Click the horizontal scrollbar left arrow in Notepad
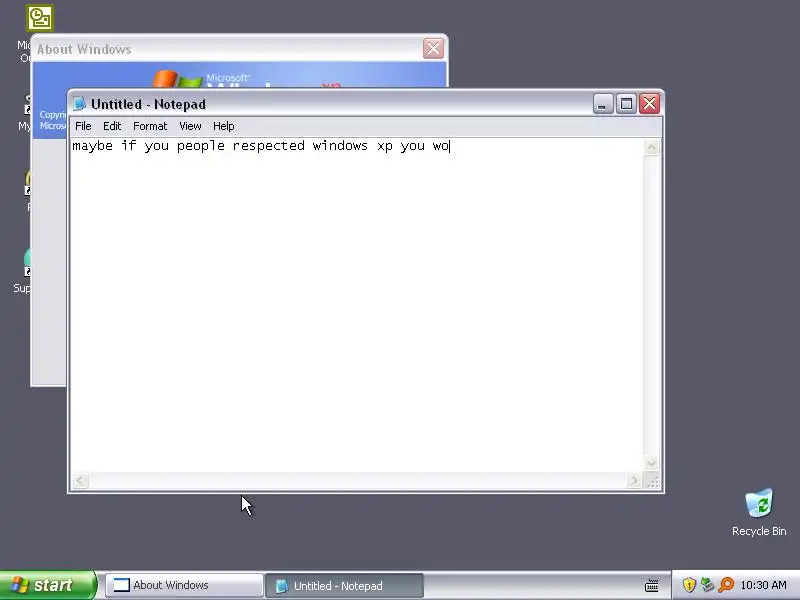Screen dimensions: 800x600 80,480
